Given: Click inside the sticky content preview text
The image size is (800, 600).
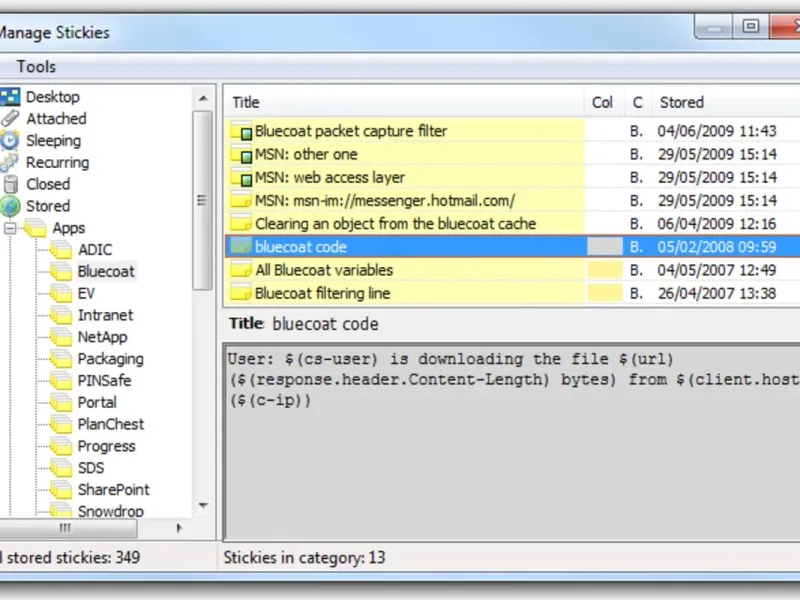Looking at the screenshot, I should pyautogui.click(x=512, y=443).
